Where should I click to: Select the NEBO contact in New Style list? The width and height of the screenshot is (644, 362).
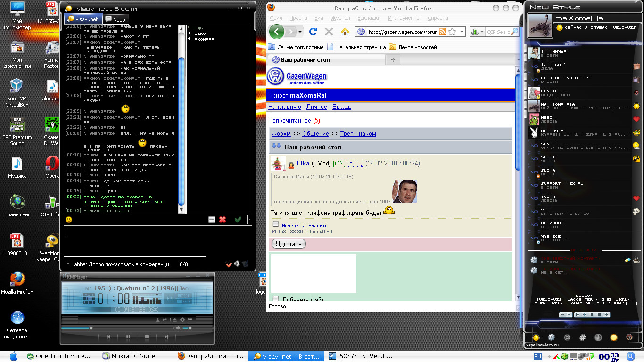point(584,119)
